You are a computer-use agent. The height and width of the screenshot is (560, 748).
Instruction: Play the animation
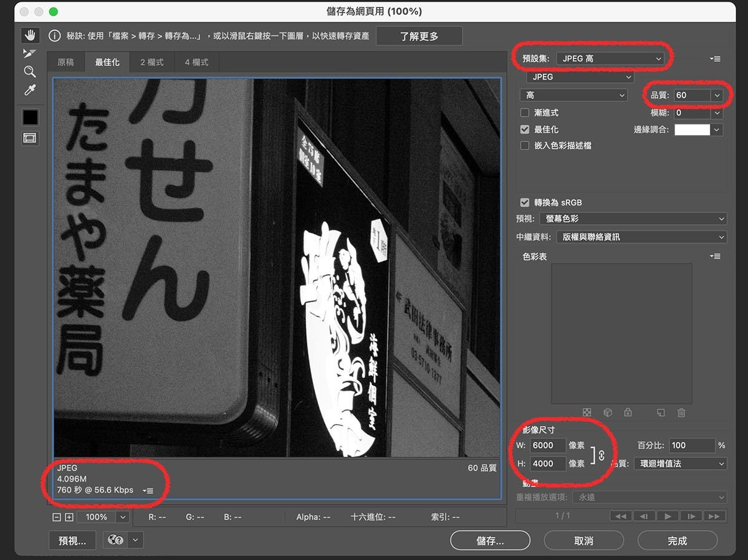pos(668,516)
